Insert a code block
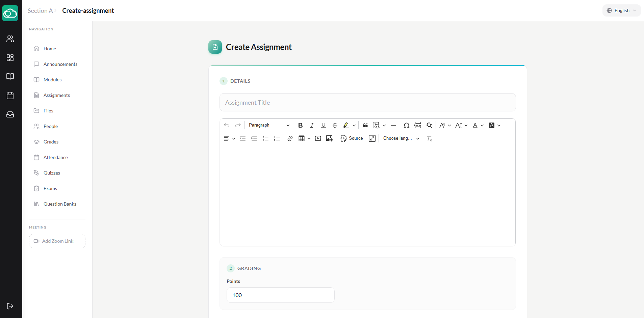The image size is (644, 318). (x=376, y=125)
